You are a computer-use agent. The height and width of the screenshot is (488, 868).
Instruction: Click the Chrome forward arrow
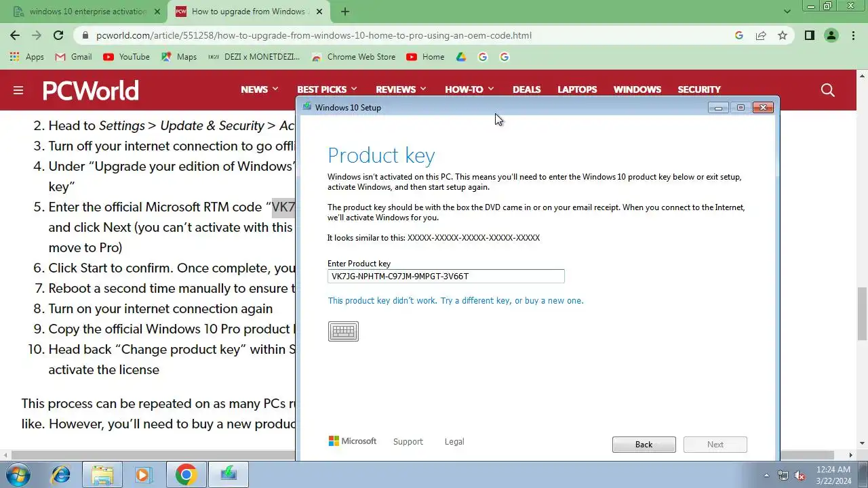coord(37,35)
